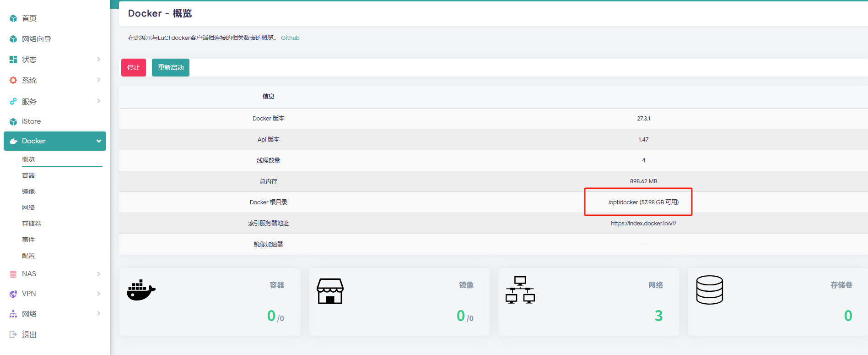
Task: Click the Docker 版本 row label
Action: 269,119
